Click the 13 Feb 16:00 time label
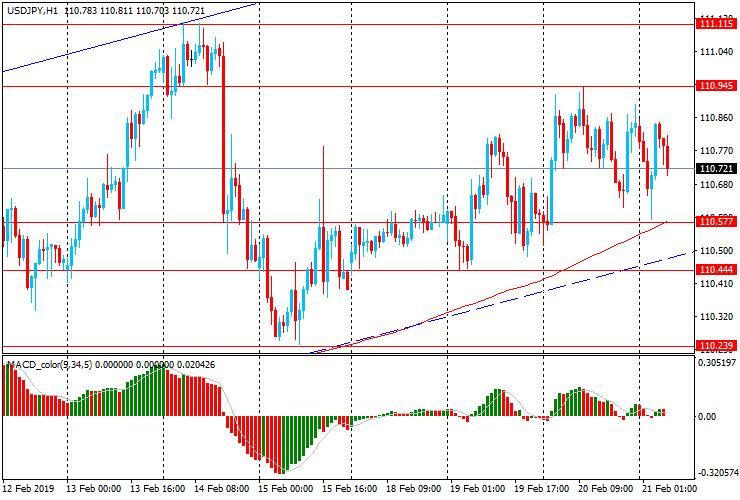Viewport: 740px width, 500px height. 158,488
